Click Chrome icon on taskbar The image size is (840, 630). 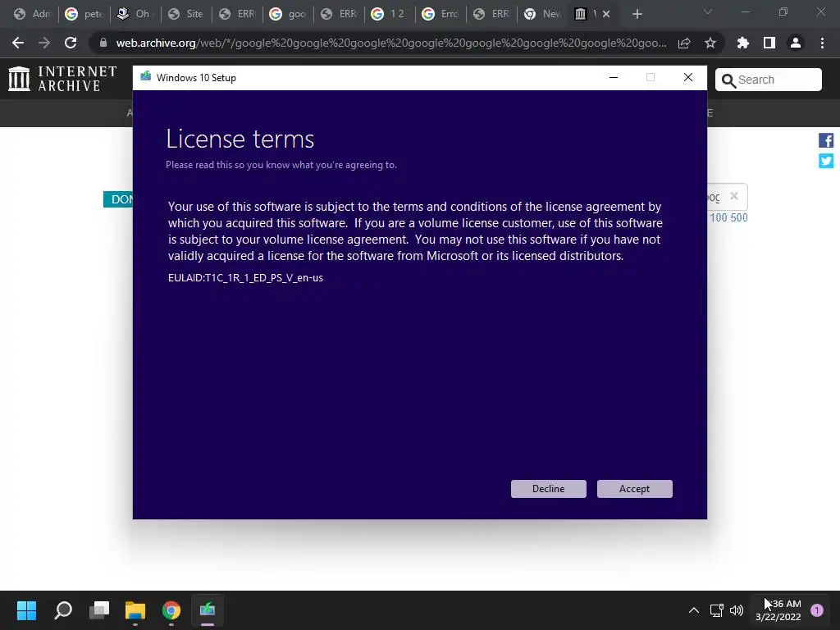pyautogui.click(x=171, y=610)
